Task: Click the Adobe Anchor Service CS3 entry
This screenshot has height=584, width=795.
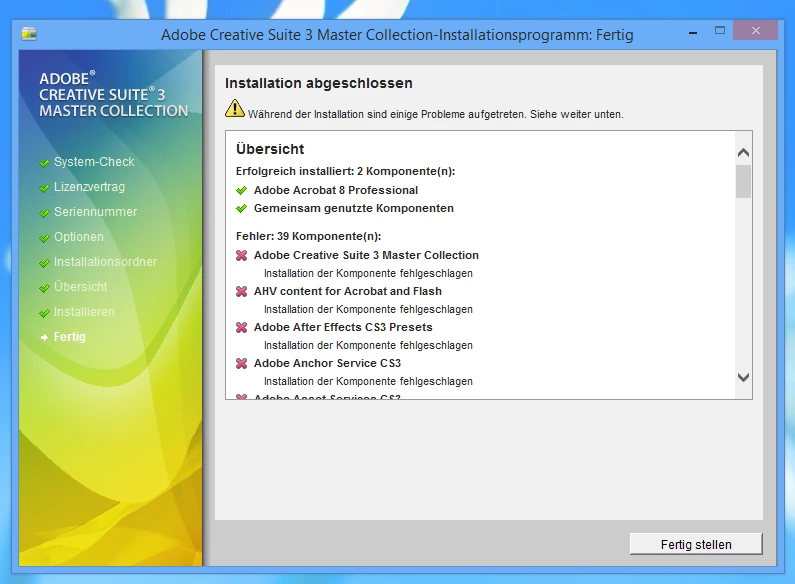Action: coord(328,363)
